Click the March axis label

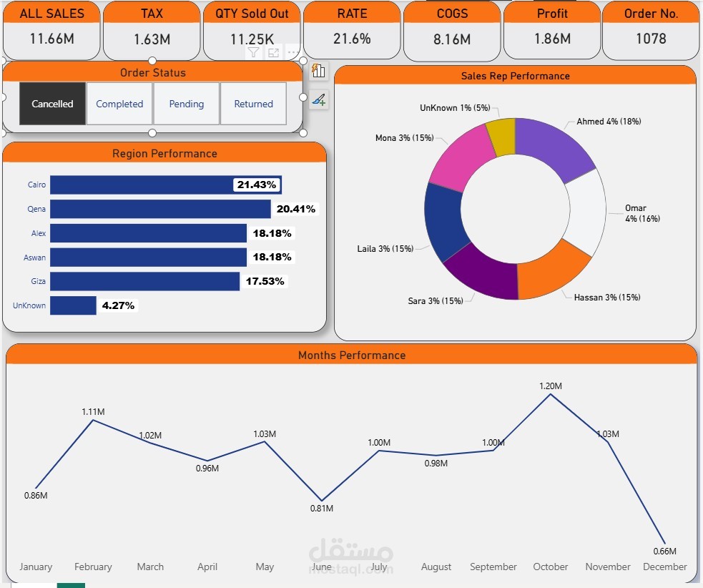pos(150,567)
